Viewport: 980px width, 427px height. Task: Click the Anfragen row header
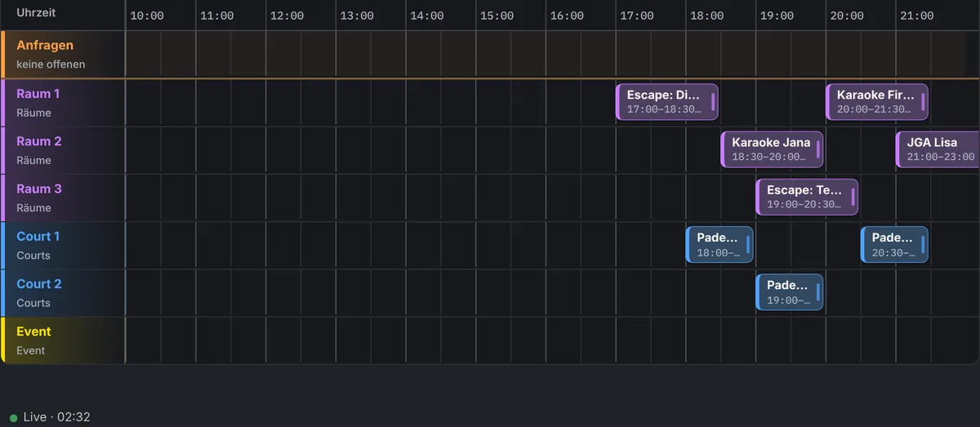[x=63, y=55]
